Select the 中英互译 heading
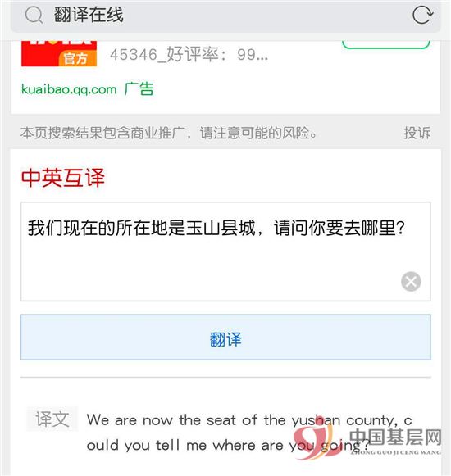Screen dimensions: 451x476 point(63,178)
